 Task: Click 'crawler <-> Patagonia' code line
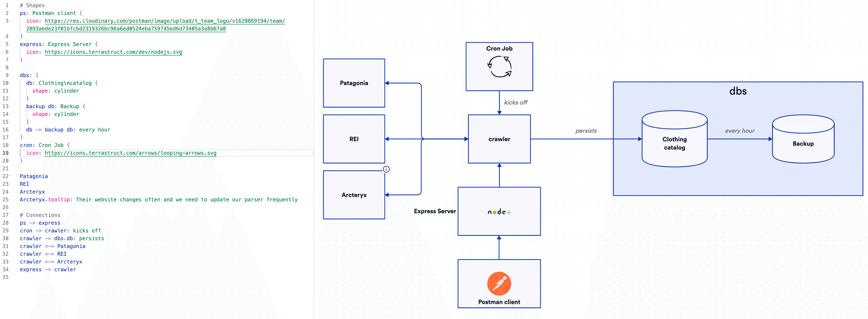click(52, 246)
